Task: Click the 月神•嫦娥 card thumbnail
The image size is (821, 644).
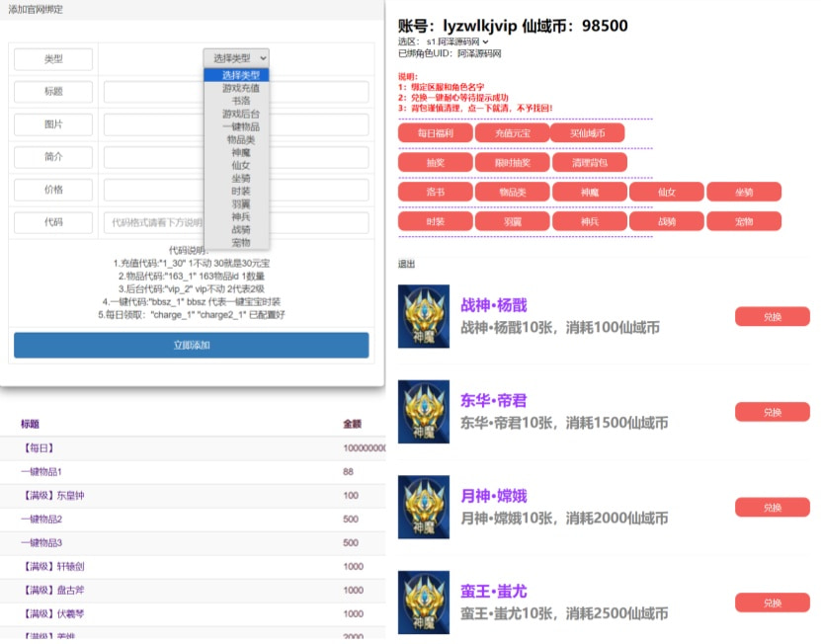Action: [x=422, y=507]
